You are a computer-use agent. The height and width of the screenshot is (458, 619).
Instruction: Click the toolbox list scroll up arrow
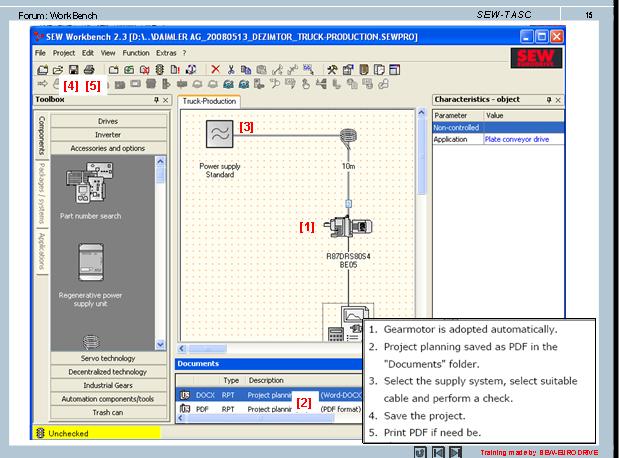tap(160, 161)
